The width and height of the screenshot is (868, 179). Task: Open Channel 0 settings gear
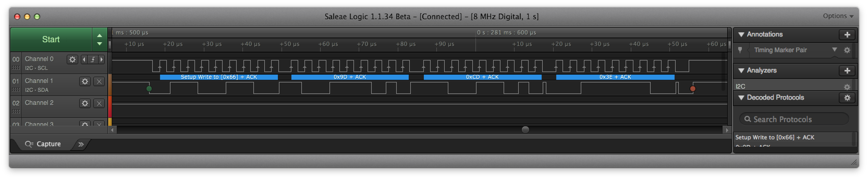[x=72, y=60]
